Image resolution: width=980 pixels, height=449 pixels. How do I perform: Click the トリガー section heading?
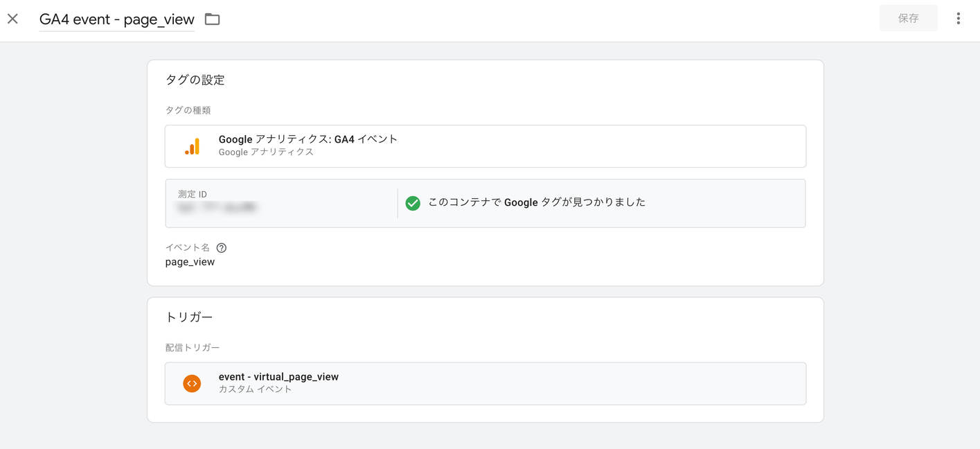pyautogui.click(x=189, y=317)
